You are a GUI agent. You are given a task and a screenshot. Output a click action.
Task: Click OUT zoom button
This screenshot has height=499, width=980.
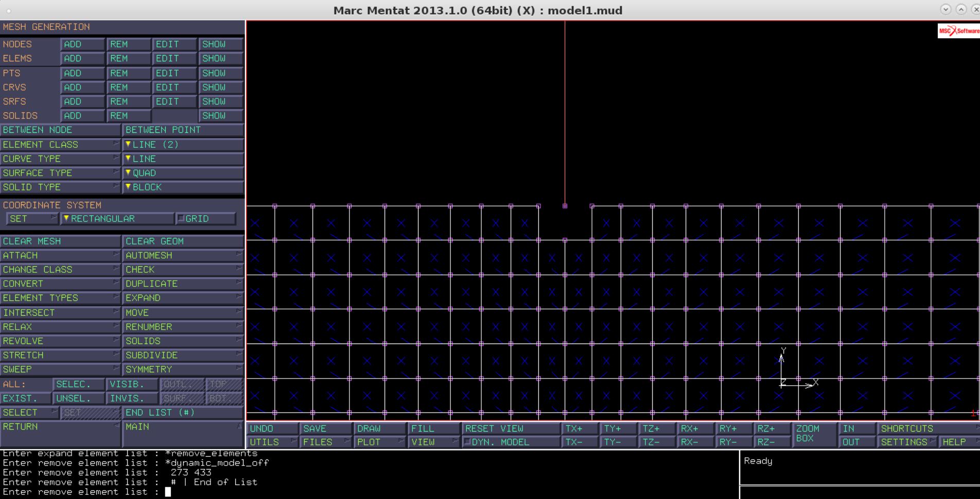coord(857,442)
